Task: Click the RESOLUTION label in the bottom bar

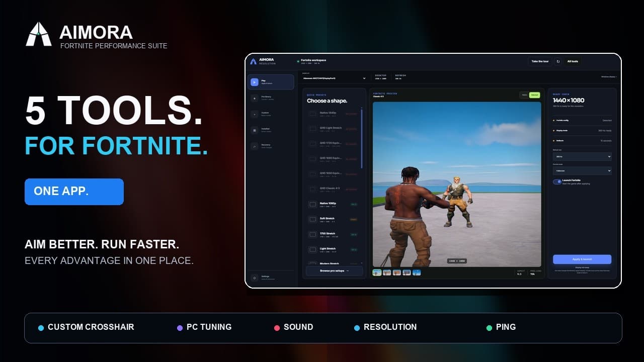Action: pos(390,327)
